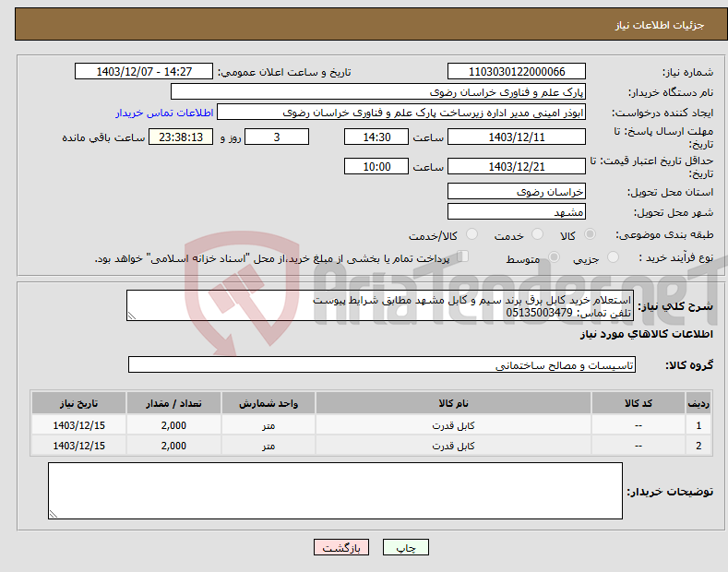Click the row number 2 cell
The height and width of the screenshot is (572, 728).
[698, 446]
